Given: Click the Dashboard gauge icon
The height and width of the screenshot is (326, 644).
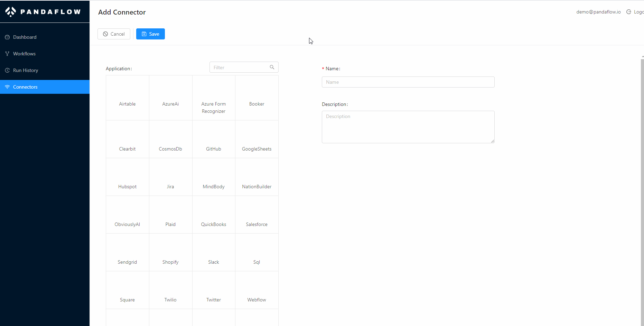Looking at the screenshot, I should click(x=7, y=37).
